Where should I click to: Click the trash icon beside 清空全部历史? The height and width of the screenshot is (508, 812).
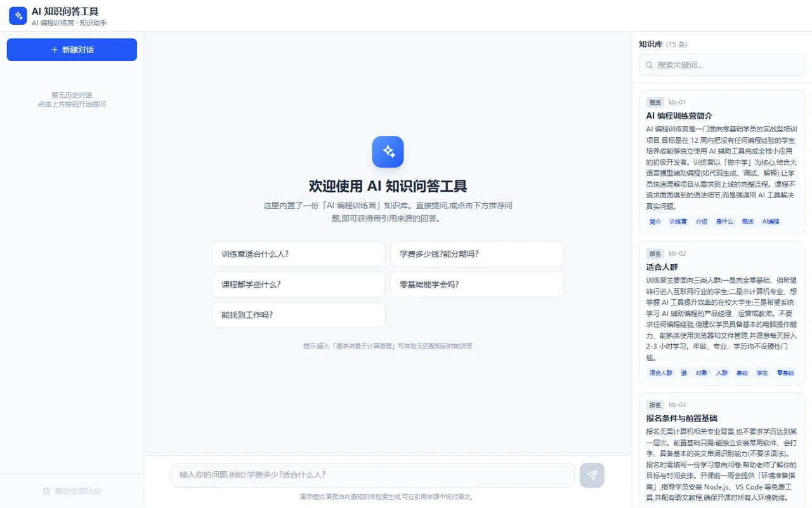(46, 491)
